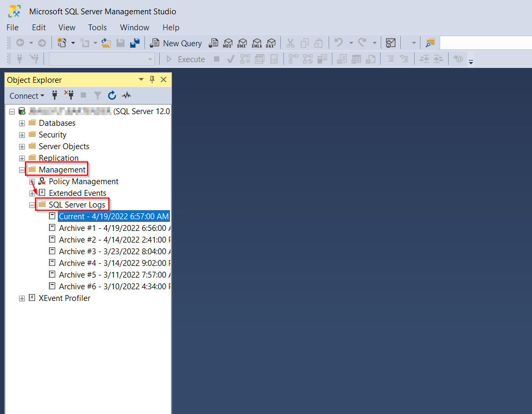Open Object Explorer window position dropdown

[141, 79]
